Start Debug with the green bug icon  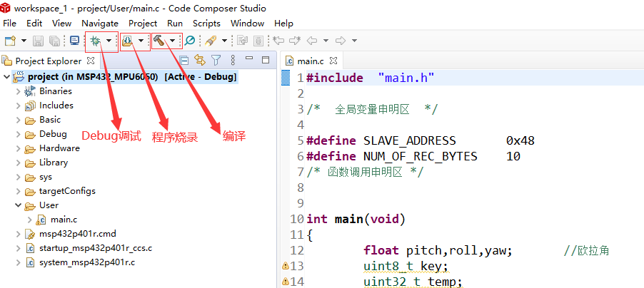[x=95, y=41]
